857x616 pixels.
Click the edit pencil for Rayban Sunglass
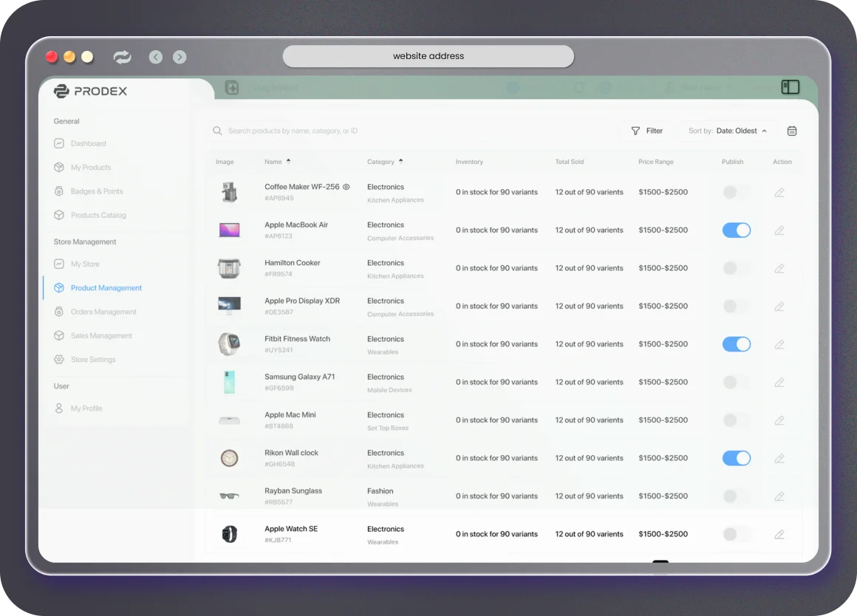[x=779, y=496]
